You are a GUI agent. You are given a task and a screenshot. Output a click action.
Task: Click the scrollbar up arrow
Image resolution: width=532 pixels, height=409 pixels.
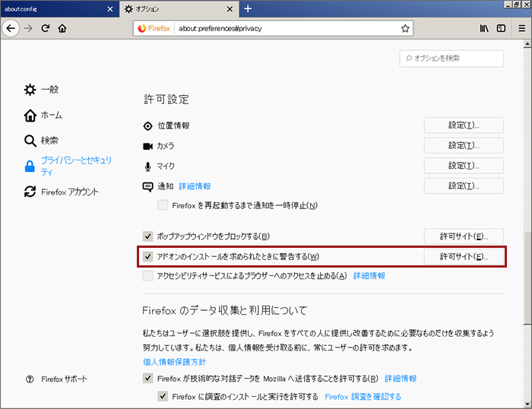click(x=527, y=44)
